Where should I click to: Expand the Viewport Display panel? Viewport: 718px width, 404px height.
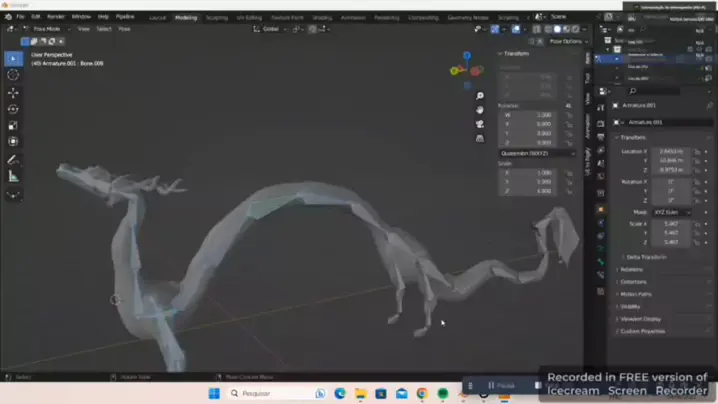[641, 319]
